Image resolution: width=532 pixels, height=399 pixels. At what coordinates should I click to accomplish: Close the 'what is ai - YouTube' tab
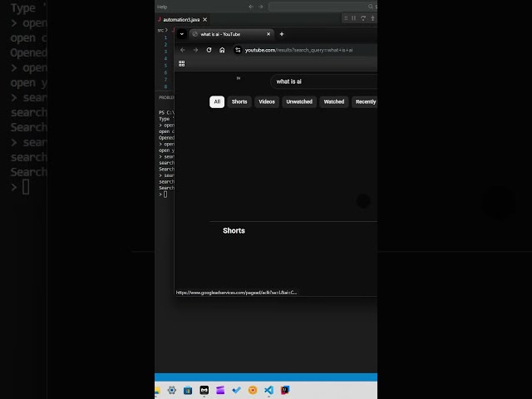tap(268, 34)
